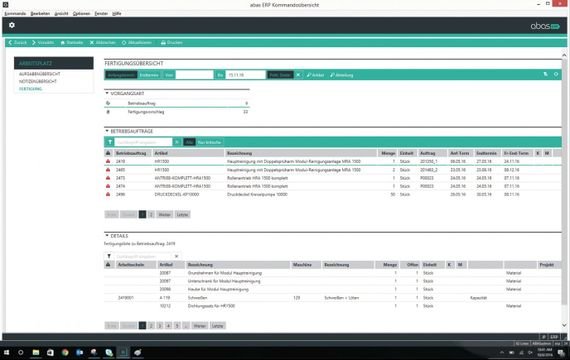This screenshot has width=570, height=360.
Task: Refresh using the Aktualisieren toolbar button
Action: 137,43
